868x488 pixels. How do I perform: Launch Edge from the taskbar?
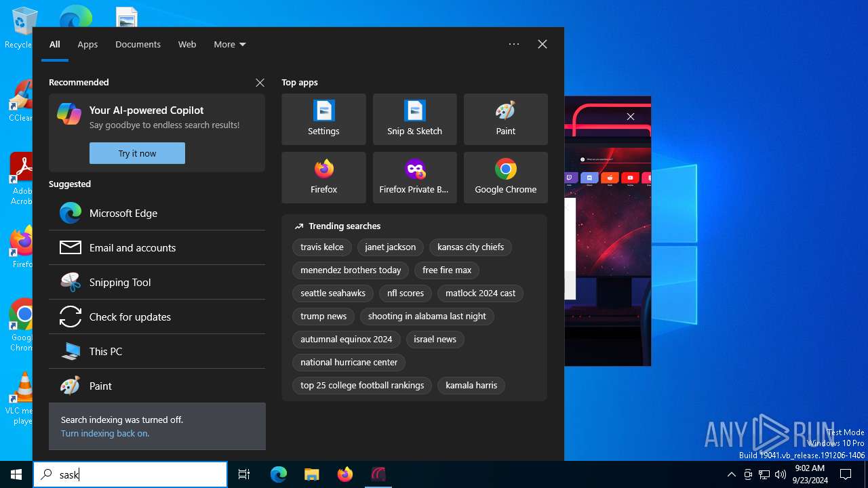(279, 474)
